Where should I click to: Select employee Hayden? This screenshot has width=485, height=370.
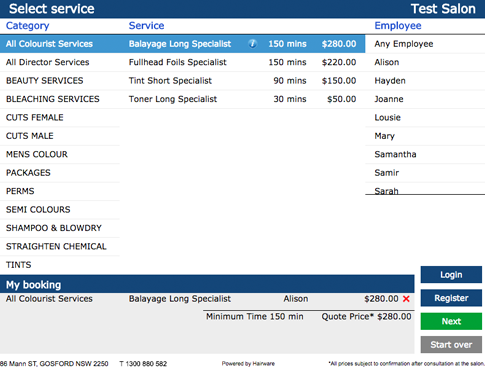pos(425,81)
